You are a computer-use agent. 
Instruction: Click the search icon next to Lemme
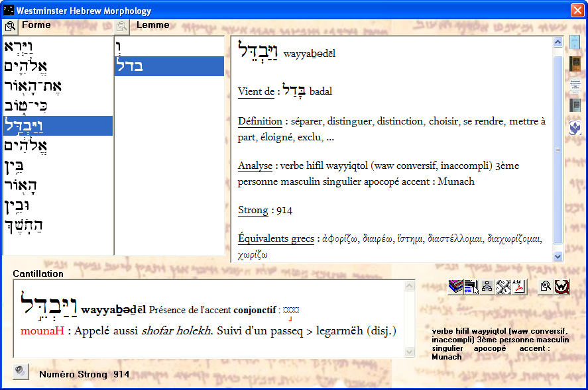point(121,26)
